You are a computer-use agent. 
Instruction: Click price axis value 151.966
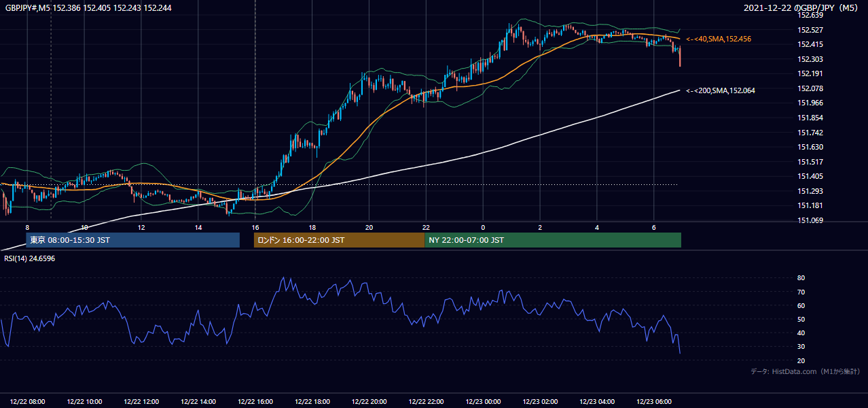810,103
